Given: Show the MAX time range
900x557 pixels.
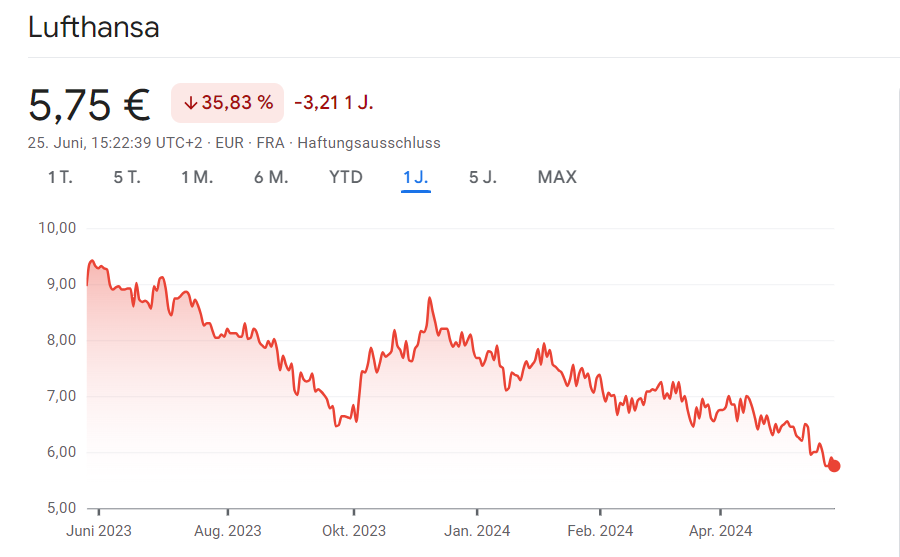Looking at the screenshot, I should tap(557, 177).
